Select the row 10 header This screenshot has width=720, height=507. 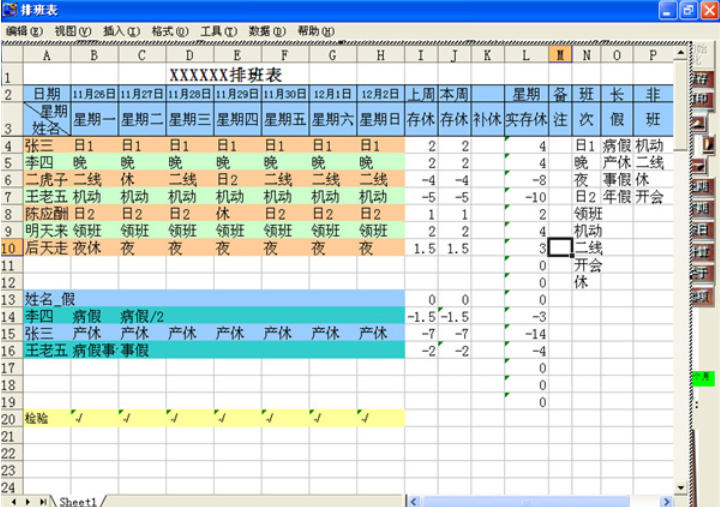pyautogui.click(x=11, y=248)
